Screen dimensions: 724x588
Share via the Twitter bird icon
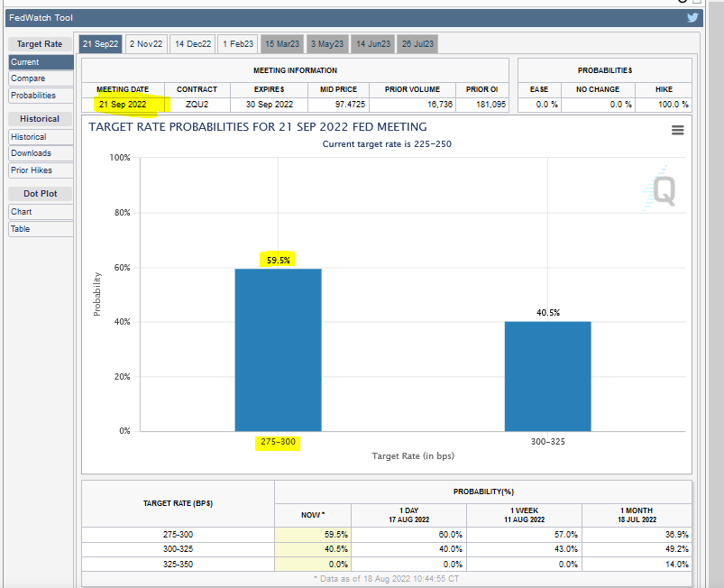pyautogui.click(x=692, y=17)
